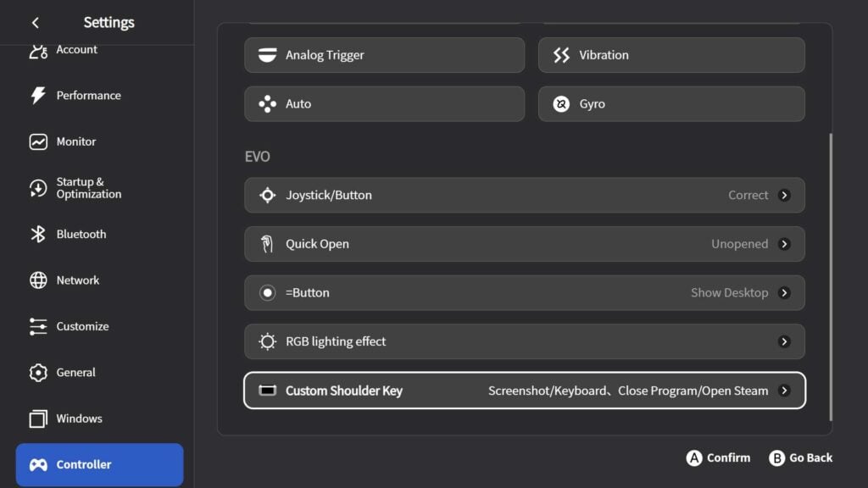Click Go Back at the bottom
This screenshot has height=488, width=868.
point(800,457)
